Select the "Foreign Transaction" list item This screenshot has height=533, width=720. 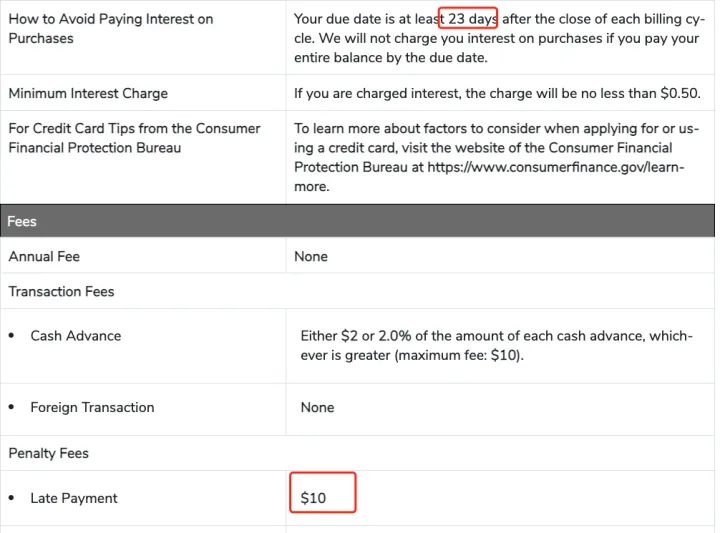tap(92, 407)
